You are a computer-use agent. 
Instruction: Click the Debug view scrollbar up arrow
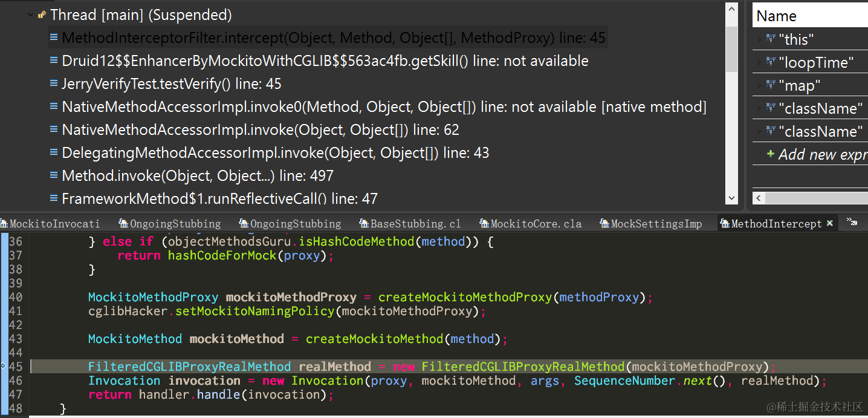click(731, 9)
